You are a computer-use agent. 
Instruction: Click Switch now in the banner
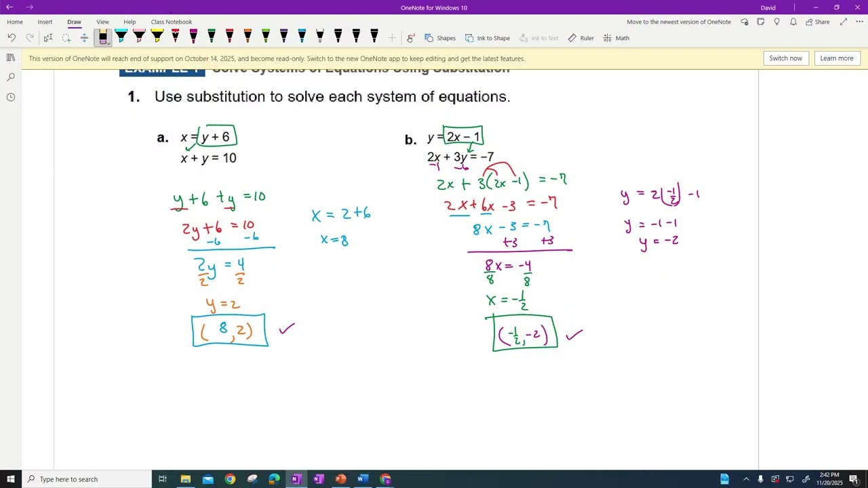[x=786, y=58]
